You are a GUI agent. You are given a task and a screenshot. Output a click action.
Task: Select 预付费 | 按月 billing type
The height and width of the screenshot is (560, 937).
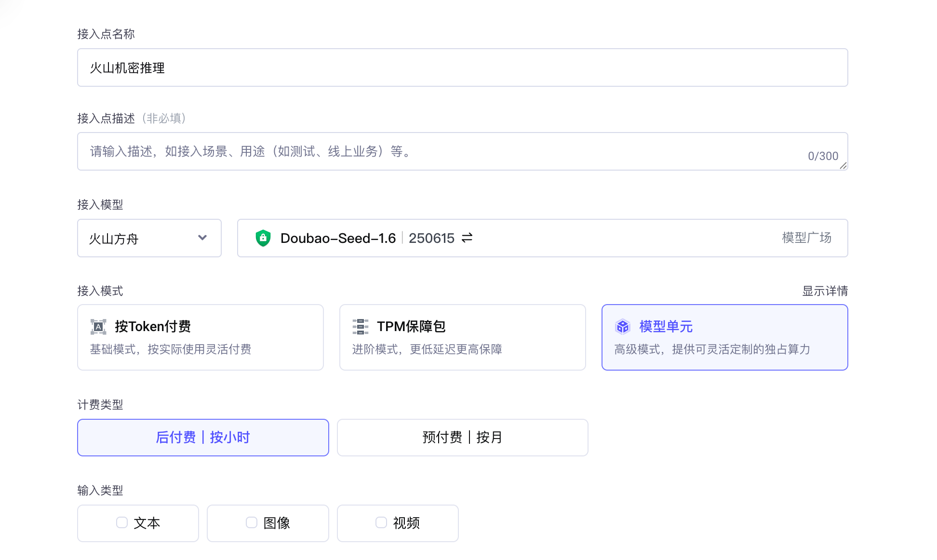click(462, 438)
